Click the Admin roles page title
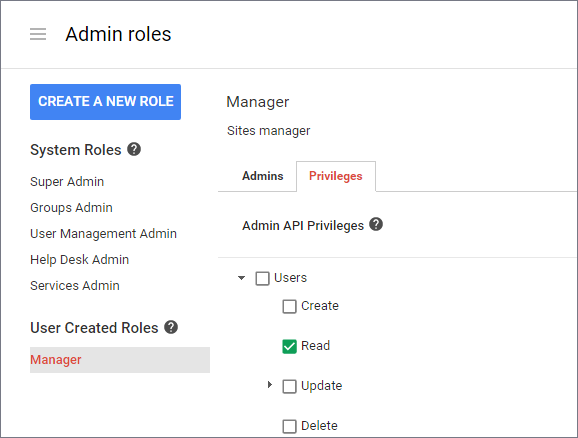 pos(118,34)
